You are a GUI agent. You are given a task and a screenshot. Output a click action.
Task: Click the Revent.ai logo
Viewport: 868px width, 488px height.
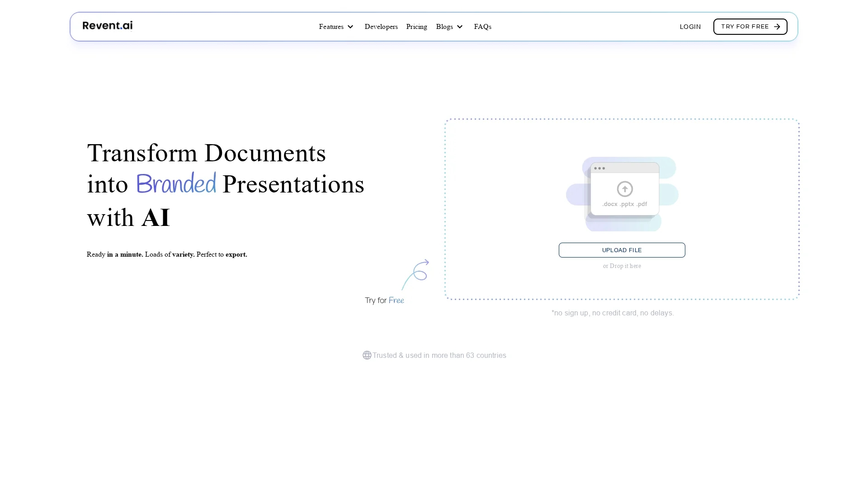(x=108, y=26)
